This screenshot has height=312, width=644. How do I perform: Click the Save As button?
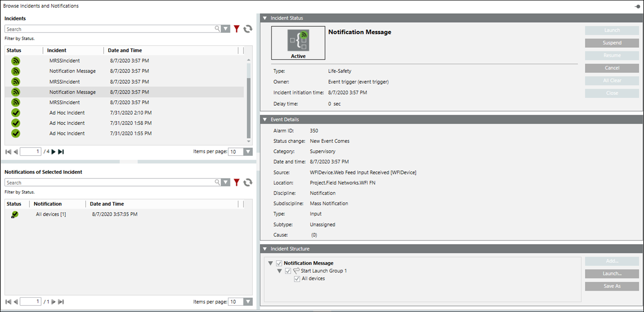coord(612,286)
